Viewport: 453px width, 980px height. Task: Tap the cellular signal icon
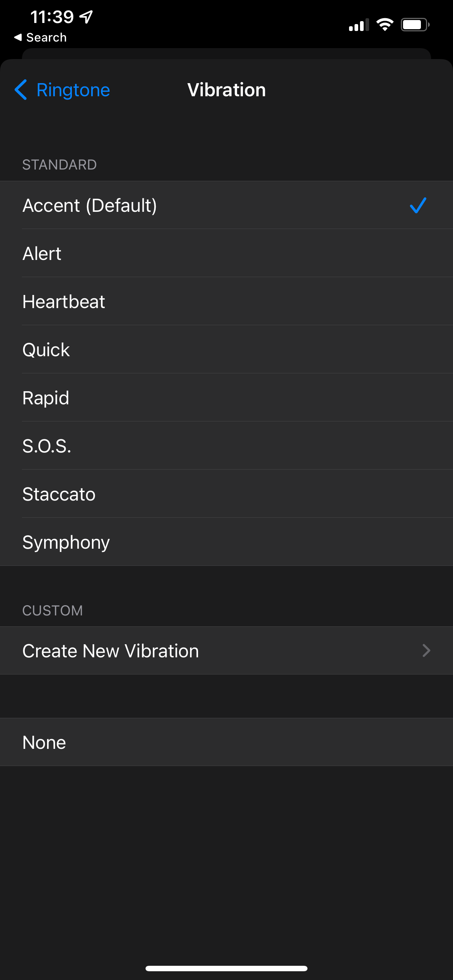[358, 25]
